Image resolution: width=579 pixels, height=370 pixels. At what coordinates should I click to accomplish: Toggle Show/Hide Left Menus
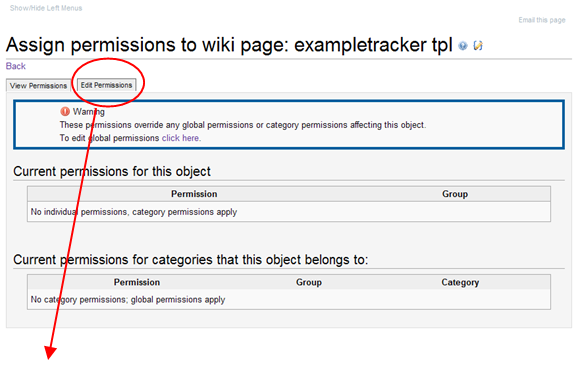(x=46, y=8)
